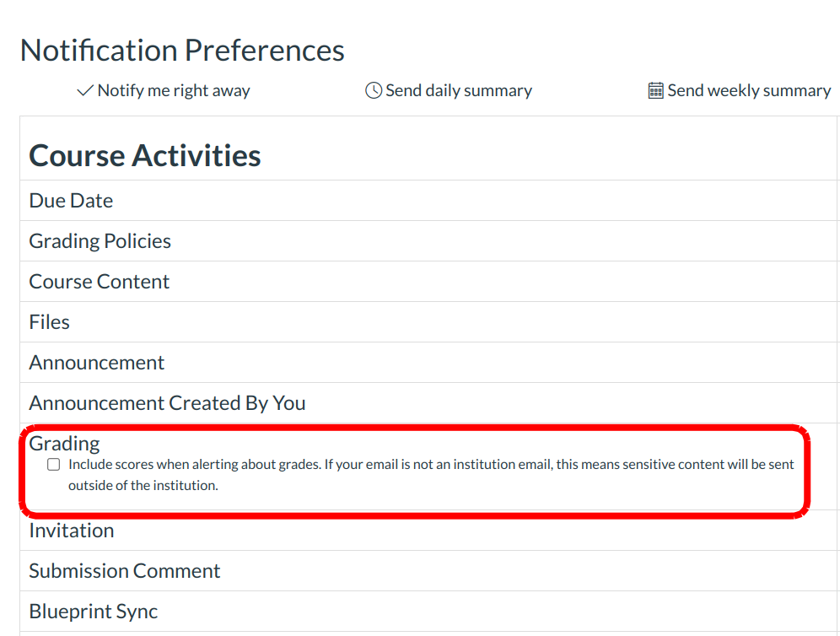Click the calendar icon for weekly summary

click(x=656, y=91)
